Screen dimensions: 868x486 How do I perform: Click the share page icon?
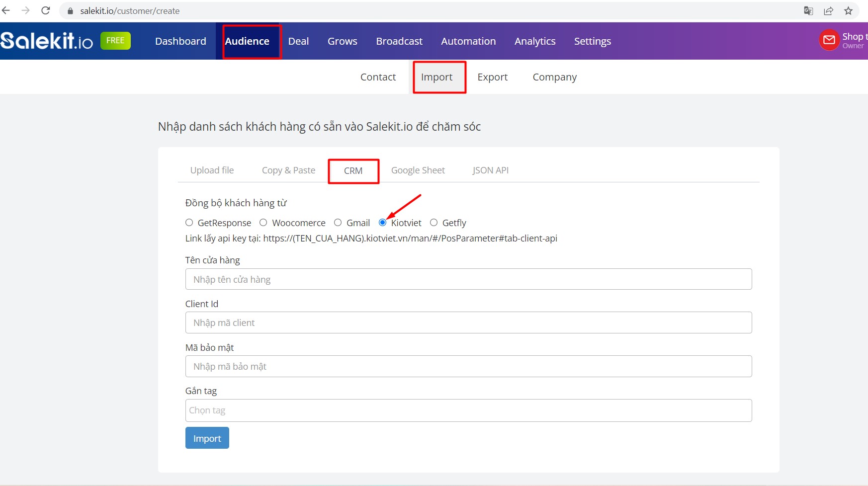click(x=828, y=11)
